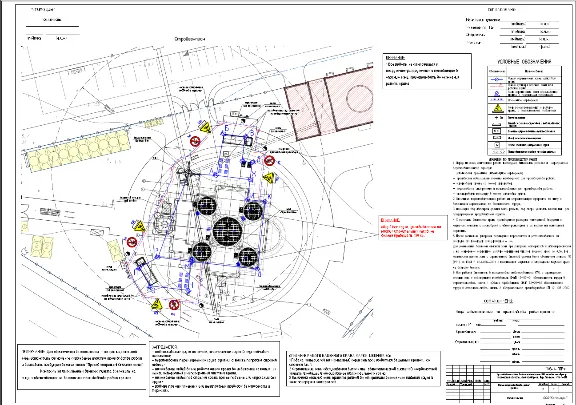
Task: Click the black-bordered note box above the legend
Action: pos(427,71)
